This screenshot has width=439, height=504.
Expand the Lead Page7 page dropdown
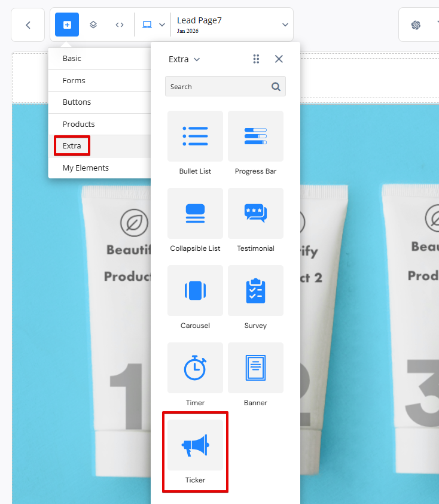click(x=285, y=25)
